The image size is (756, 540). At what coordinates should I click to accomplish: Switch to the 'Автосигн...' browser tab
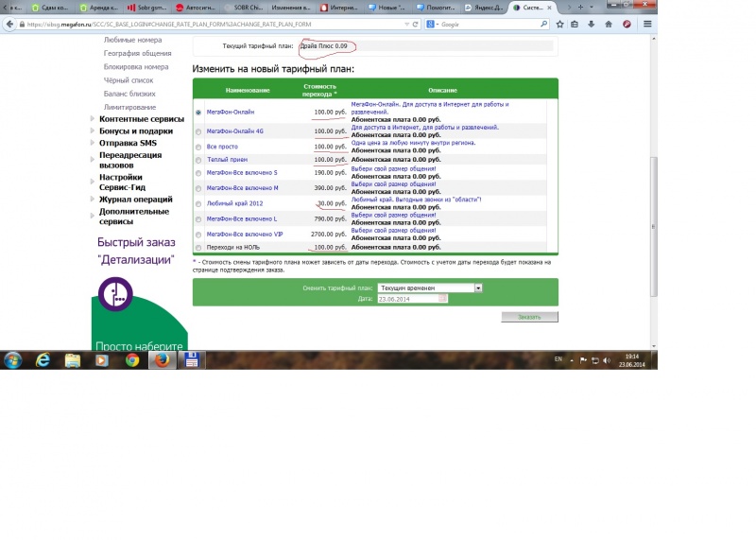pos(196,8)
